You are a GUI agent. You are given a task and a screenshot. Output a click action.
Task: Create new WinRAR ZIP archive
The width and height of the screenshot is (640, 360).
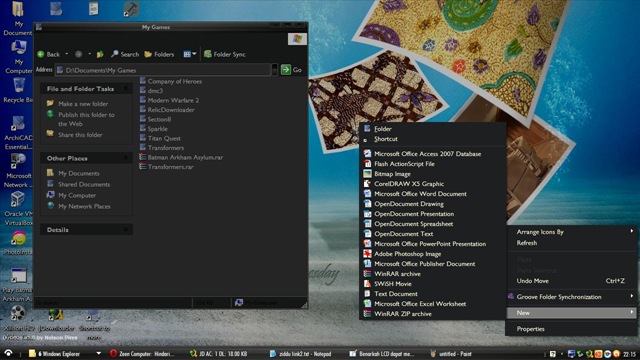433,314
